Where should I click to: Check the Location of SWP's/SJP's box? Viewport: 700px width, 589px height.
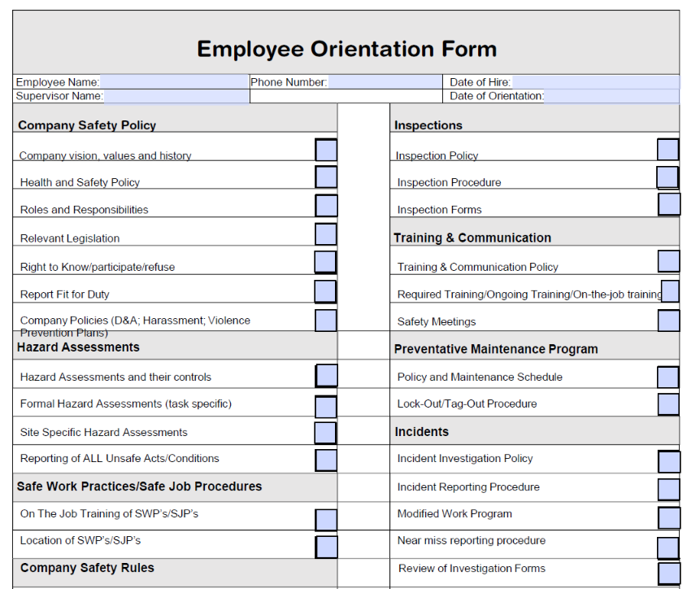click(326, 546)
